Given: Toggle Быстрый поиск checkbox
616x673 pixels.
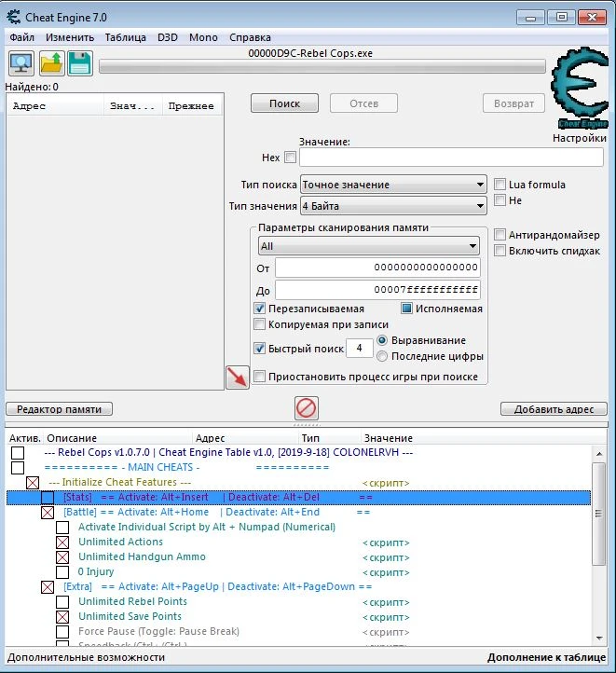Looking at the screenshot, I should (259, 348).
